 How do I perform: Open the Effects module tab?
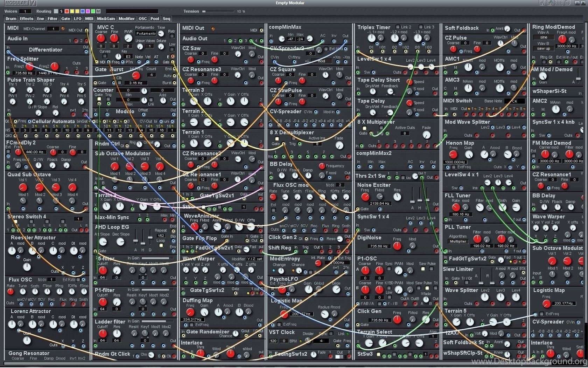coord(27,19)
